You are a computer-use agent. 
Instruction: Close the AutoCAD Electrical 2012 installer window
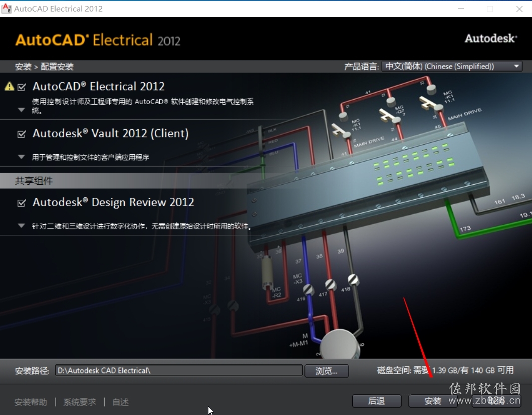coord(519,9)
